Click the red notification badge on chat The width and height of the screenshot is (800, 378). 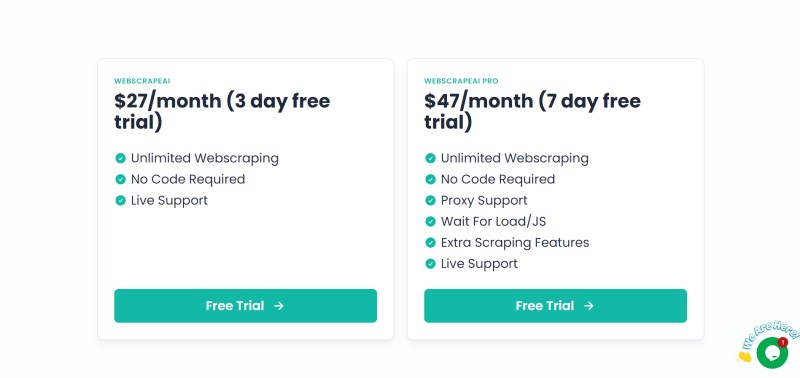click(x=783, y=342)
